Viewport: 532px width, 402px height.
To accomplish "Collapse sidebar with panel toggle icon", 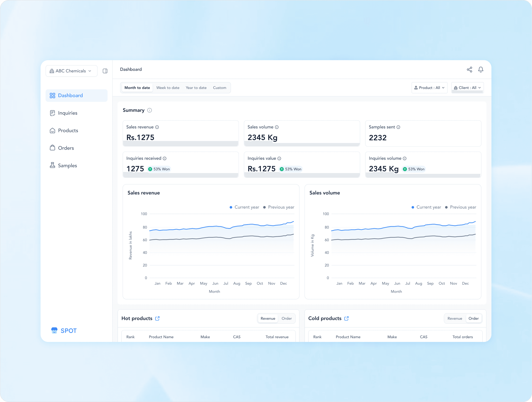I will (105, 71).
